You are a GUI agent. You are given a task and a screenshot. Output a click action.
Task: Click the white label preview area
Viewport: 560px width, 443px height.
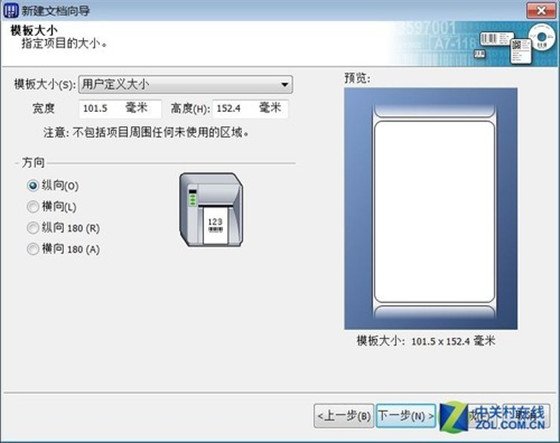pos(434,212)
